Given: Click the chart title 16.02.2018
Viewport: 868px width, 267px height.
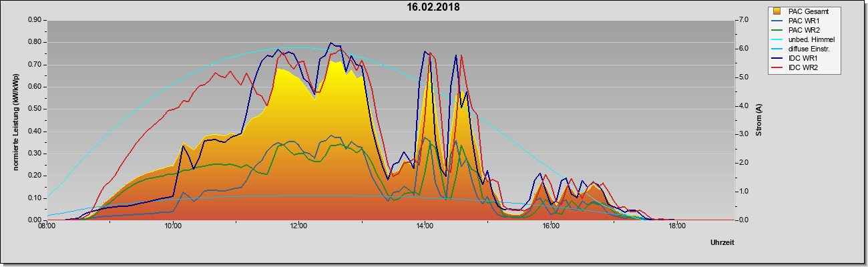Looking at the screenshot, I should click(433, 7).
